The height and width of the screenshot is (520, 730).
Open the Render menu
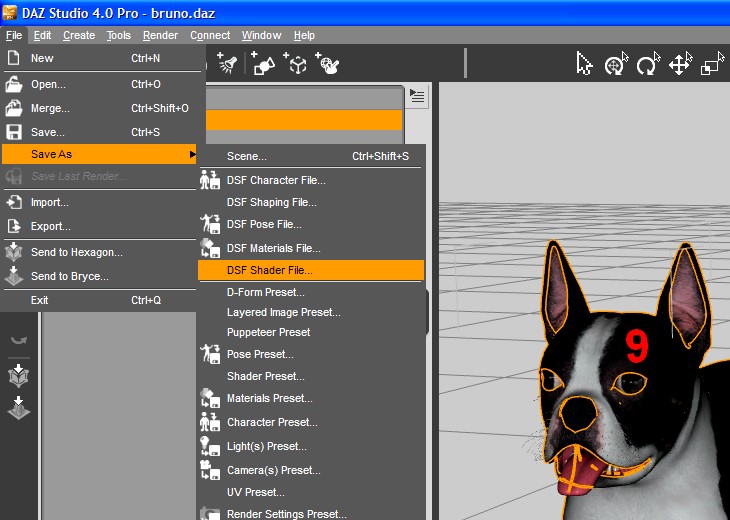point(160,35)
